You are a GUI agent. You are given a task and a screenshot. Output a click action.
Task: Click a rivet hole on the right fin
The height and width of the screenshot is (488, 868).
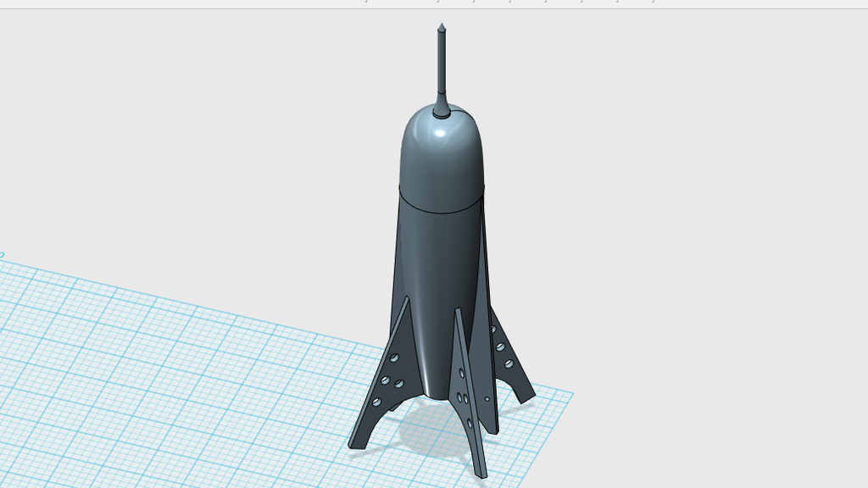pos(500,349)
